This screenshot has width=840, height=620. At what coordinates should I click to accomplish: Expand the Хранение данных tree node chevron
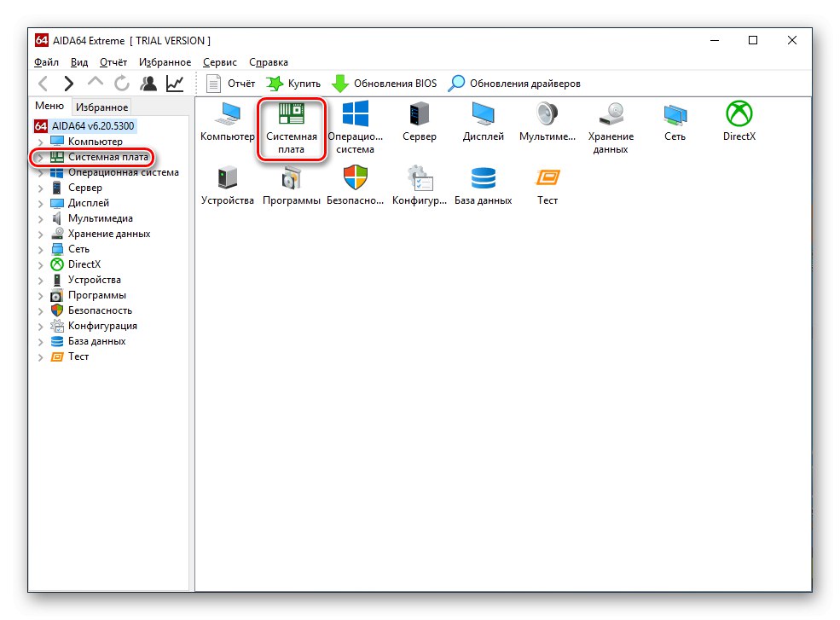pyautogui.click(x=41, y=235)
